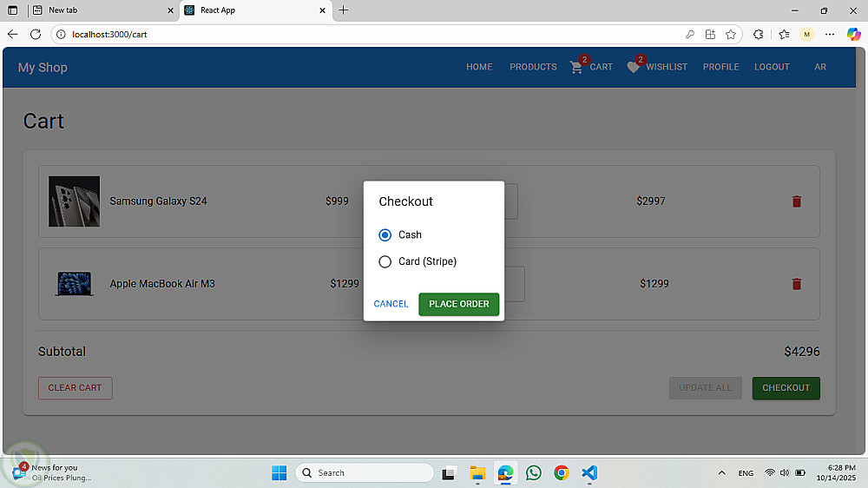Open the browser extensions icon
This screenshot has height=488, width=868.
tap(759, 35)
